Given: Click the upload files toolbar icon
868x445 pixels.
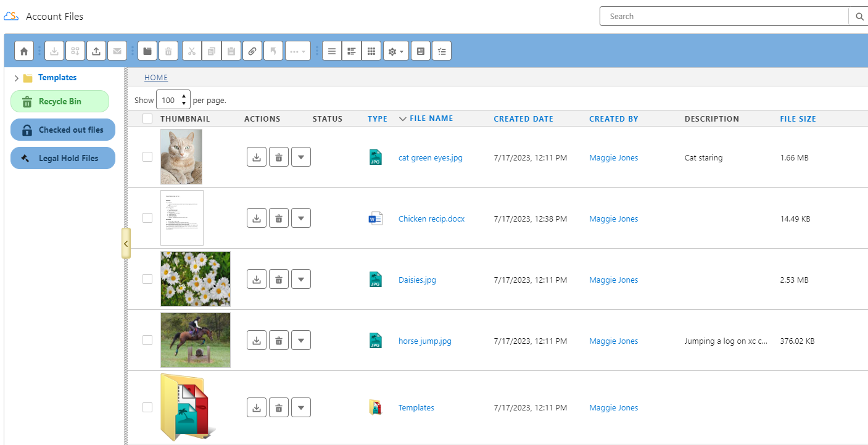Looking at the screenshot, I should tap(96, 51).
